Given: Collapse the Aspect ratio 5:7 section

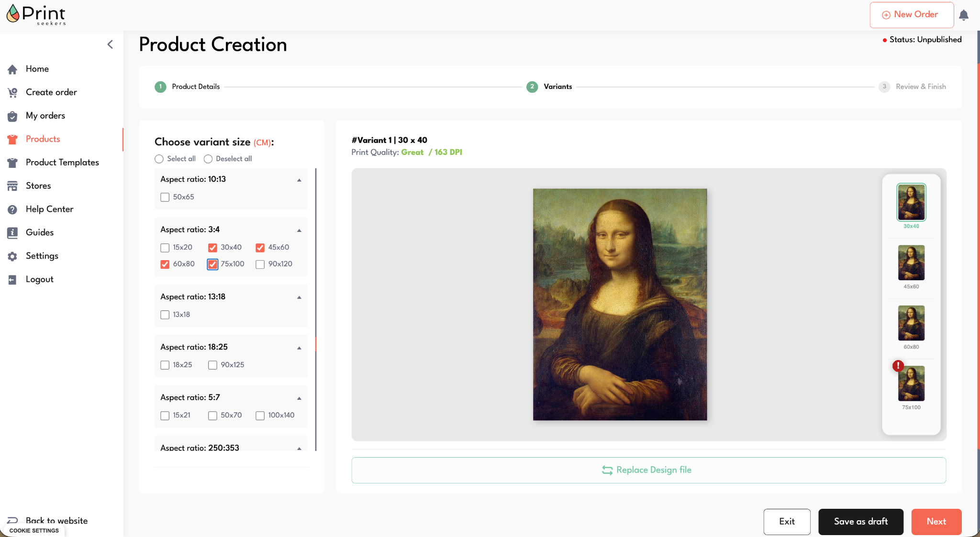Looking at the screenshot, I should [299, 398].
